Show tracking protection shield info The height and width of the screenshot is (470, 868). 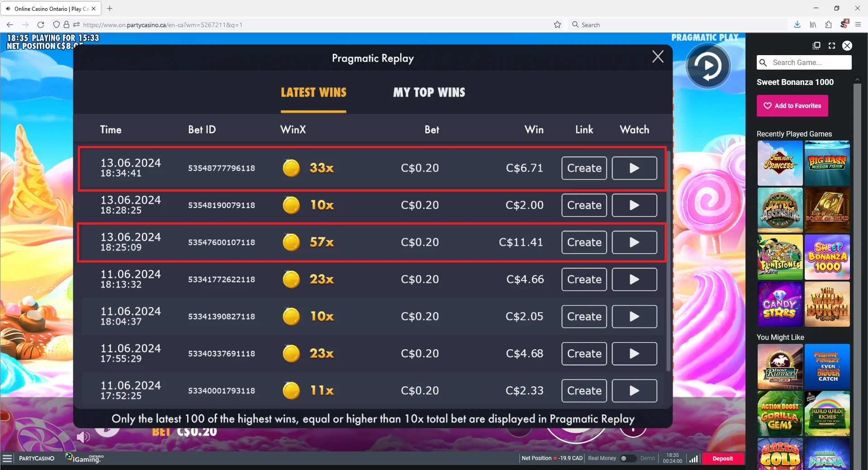point(57,25)
